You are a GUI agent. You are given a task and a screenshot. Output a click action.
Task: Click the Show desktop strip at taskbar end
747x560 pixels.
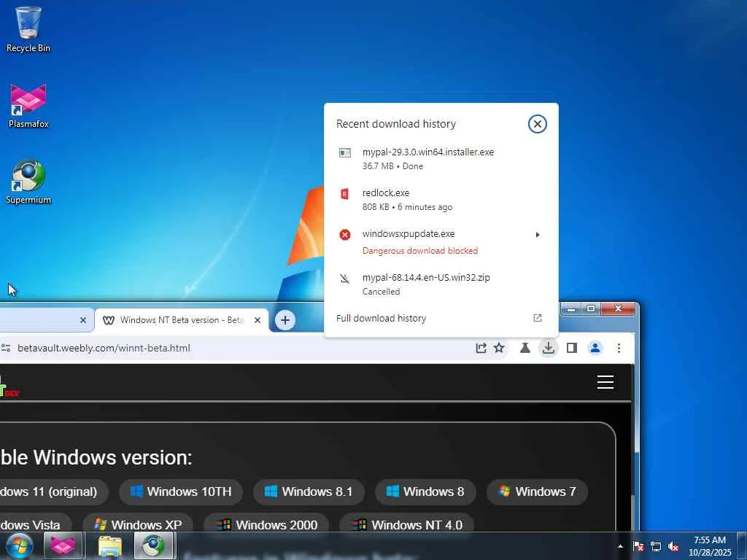tap(742, 546)
